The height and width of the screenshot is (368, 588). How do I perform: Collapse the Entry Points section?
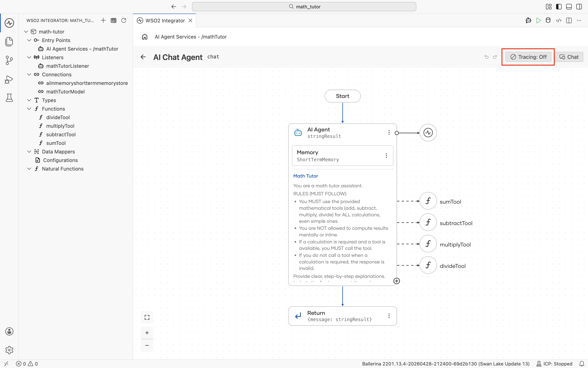29,40
